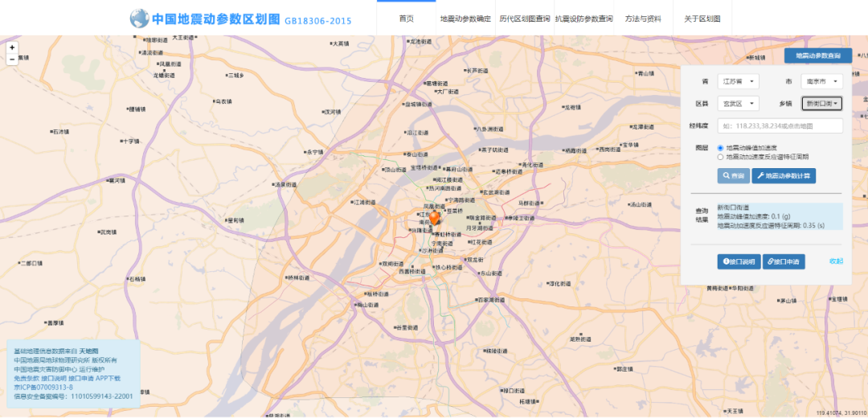
Task: Expand the district dropdown 玄武区
Action: pos(738,104)
